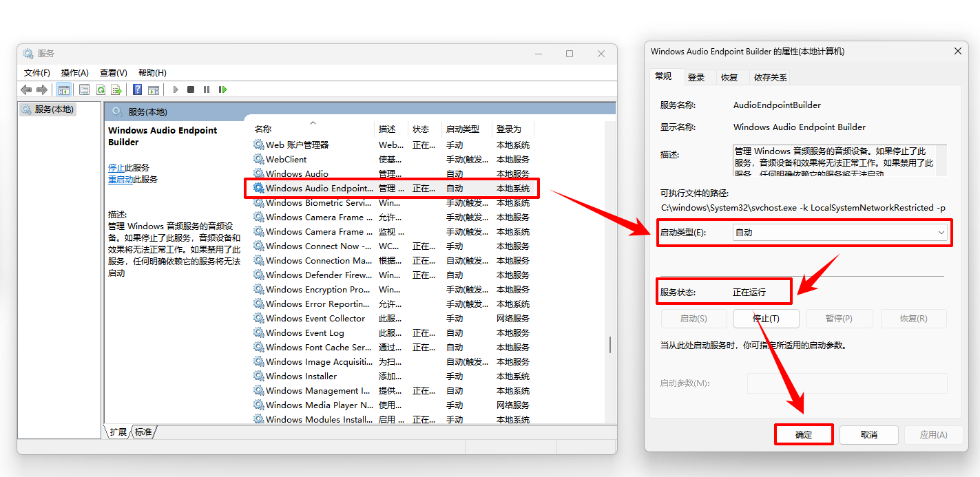Click the gear icon beside Windows Installer
This screenshot has width=980, height=477.
[x=259, y=376]
